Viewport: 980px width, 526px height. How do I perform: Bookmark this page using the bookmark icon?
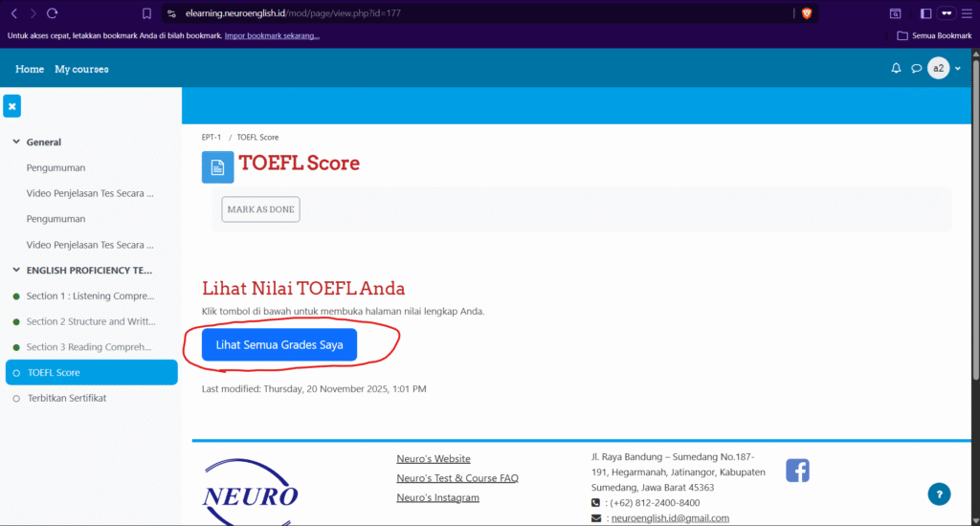[x=146, y=13]
